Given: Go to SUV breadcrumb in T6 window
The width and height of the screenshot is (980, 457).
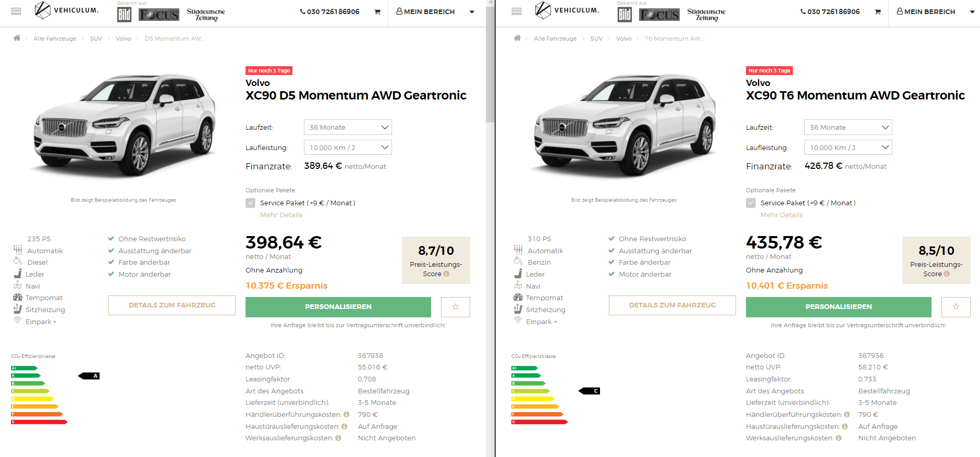Looking at the screenshot, I should [x=596, y=39].
